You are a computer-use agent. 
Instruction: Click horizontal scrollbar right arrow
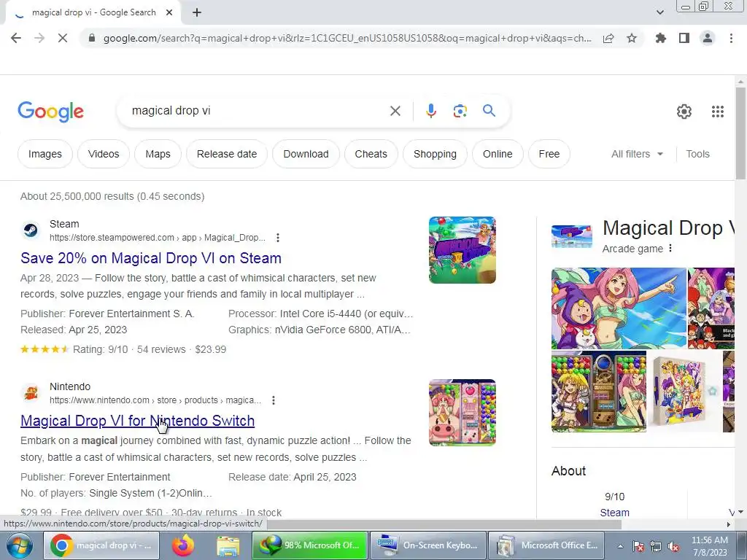729,524
